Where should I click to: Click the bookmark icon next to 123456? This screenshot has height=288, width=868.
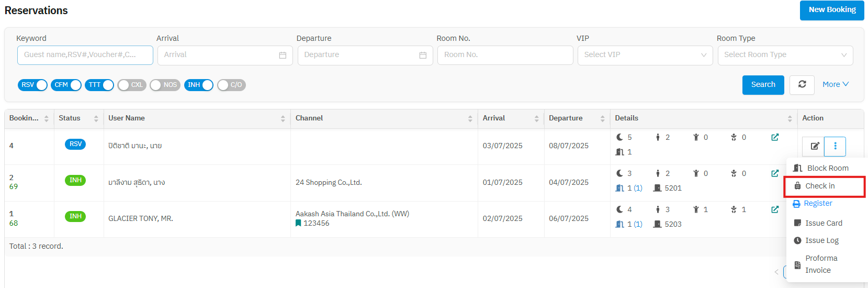298,223
